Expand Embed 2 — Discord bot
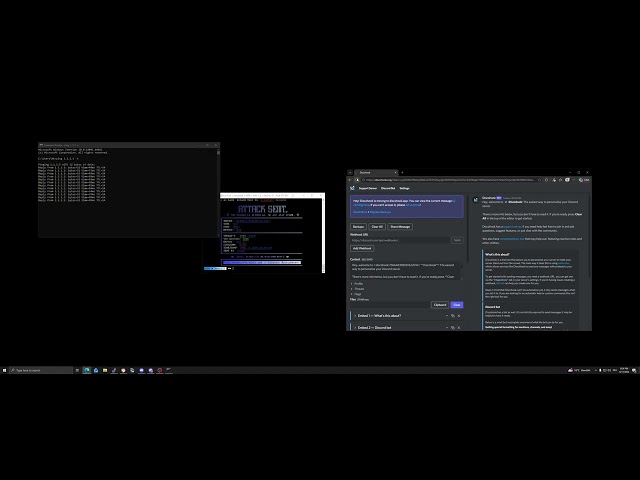This screenshot has width=640, height=480. tap(373, 327)
